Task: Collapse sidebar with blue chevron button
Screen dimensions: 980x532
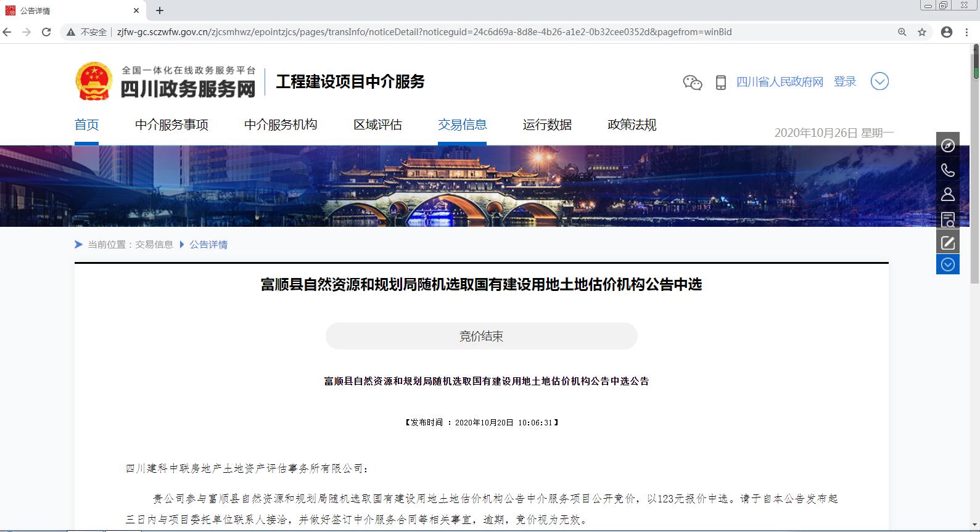Action: (947, 264)
